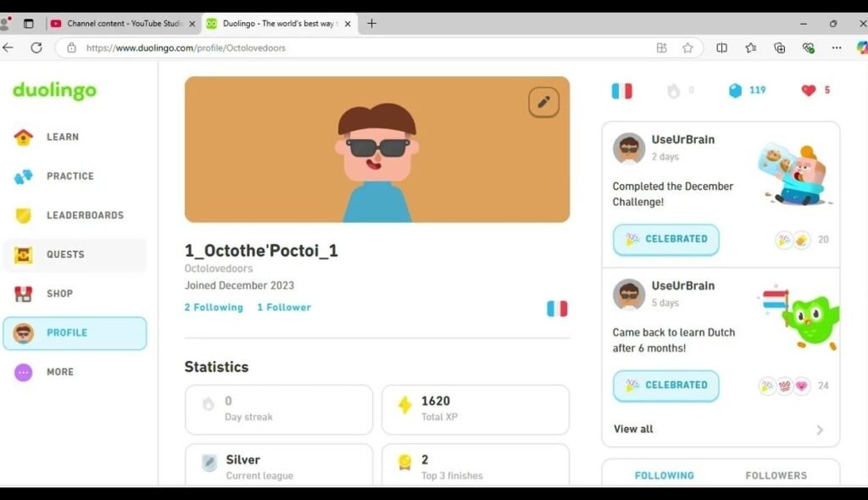Image resolution: width=868 pixels, height=500 pixels.
Task: Click the streak flame icon in header
Action: point(673,91)
